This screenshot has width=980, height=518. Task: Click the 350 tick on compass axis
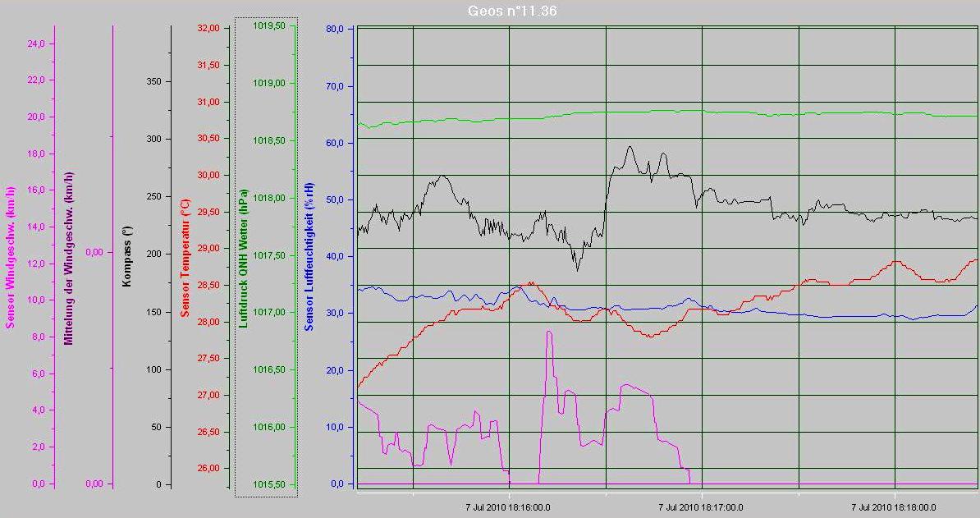[x=153, y=81]
